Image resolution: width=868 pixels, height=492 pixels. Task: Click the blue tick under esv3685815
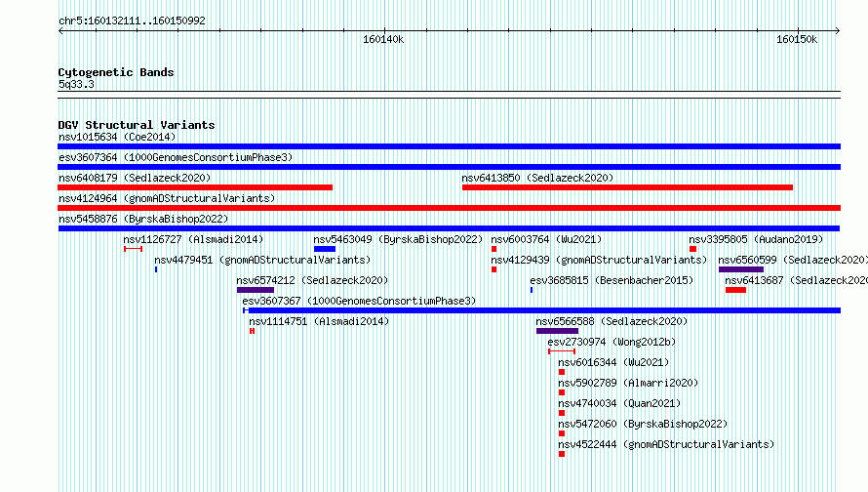click(x=532, y=290)
